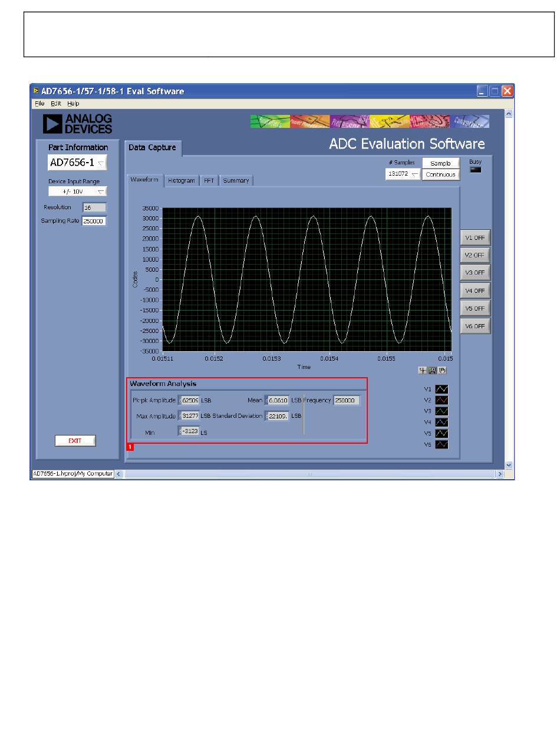Viewport: 560px width, 739px height.
Task: Click the AD7656-1.lvproj/My Computer status label
Action: (x=73, y=474)
